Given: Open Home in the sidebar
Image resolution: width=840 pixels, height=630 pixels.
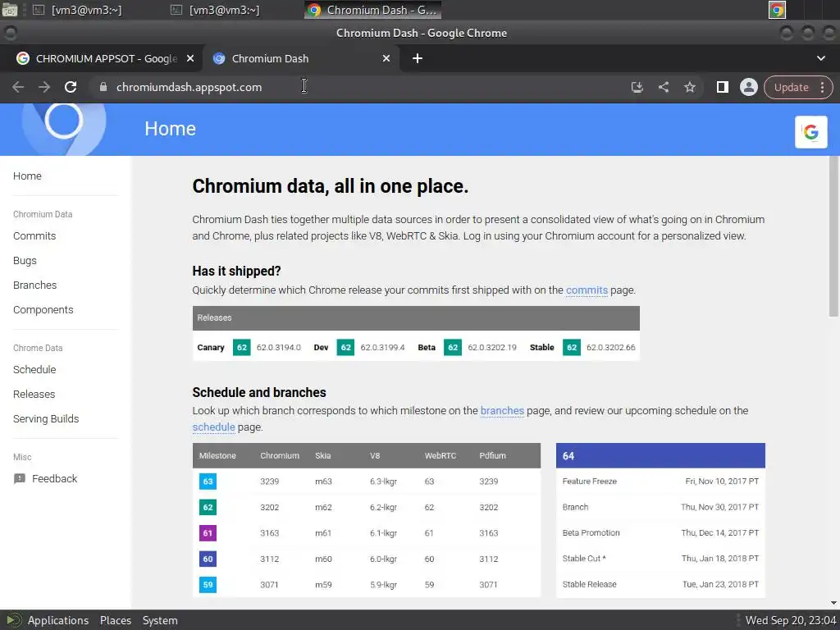Looking at the screenshot, I should (27, 176).
